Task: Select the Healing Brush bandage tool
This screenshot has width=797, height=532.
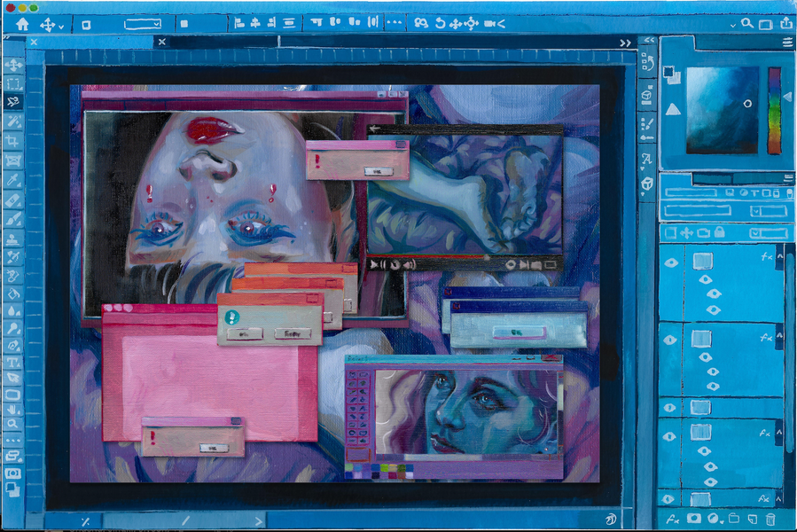Action: coord(13,199)
